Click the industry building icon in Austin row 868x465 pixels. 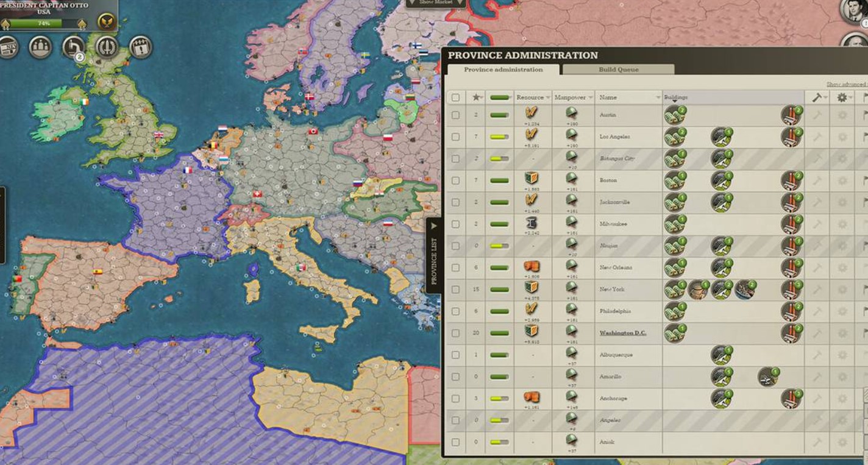(791, 115)
